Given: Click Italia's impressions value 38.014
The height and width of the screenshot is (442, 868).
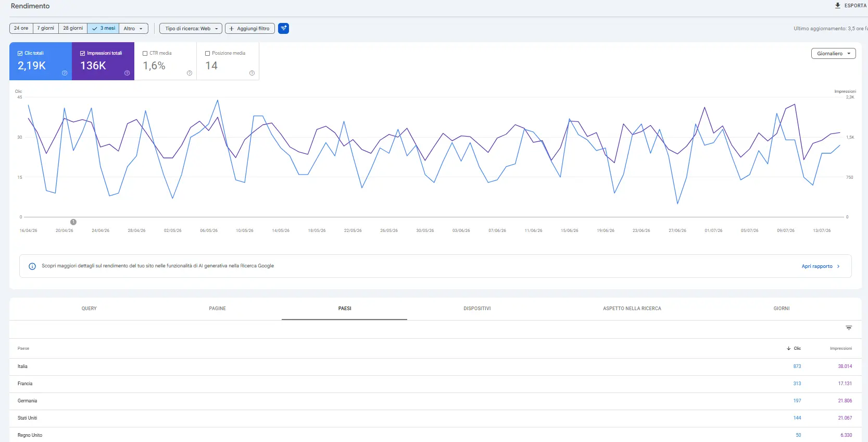Looking at the screenshot, I should 845,366.
